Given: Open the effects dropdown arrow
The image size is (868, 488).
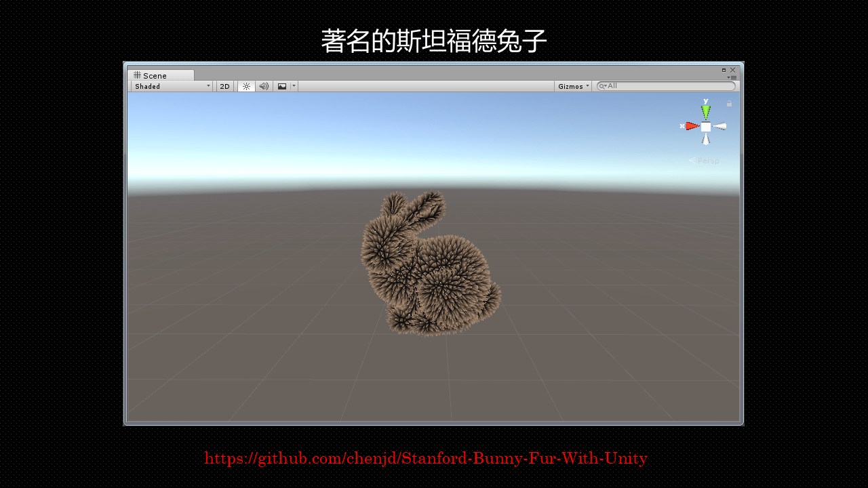Looking at the screenshot, I should click(294, 86).
